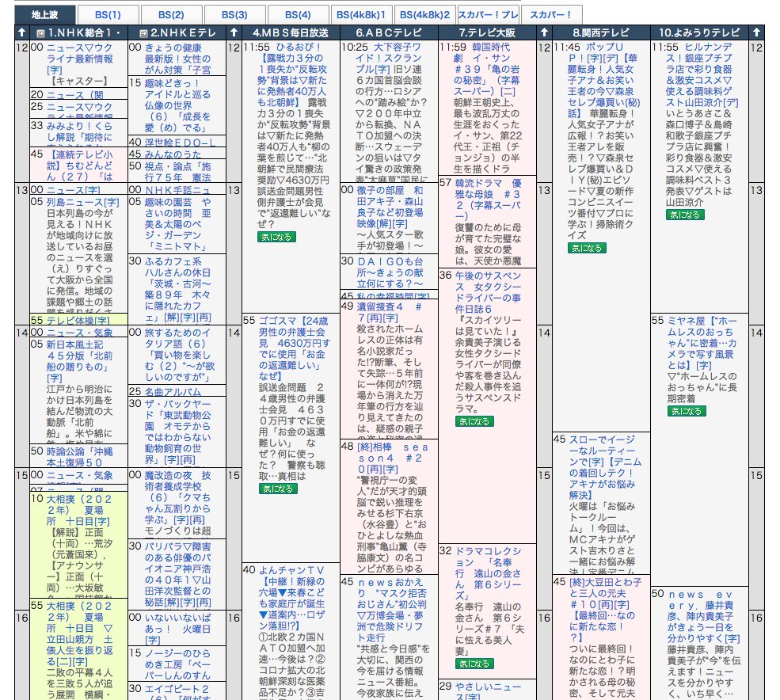Screen dimensions: 780x700
Task: Open 韓流ドラマ 優雅な母娘 link
Action: pos(488,200)
